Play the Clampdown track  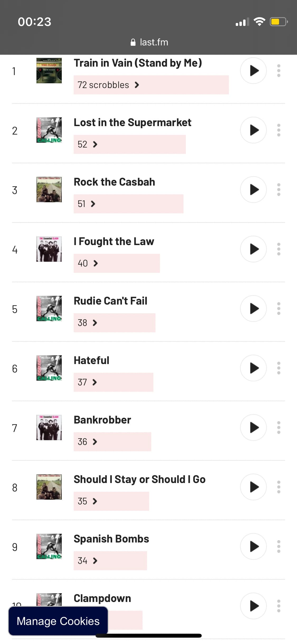[253, 606]
